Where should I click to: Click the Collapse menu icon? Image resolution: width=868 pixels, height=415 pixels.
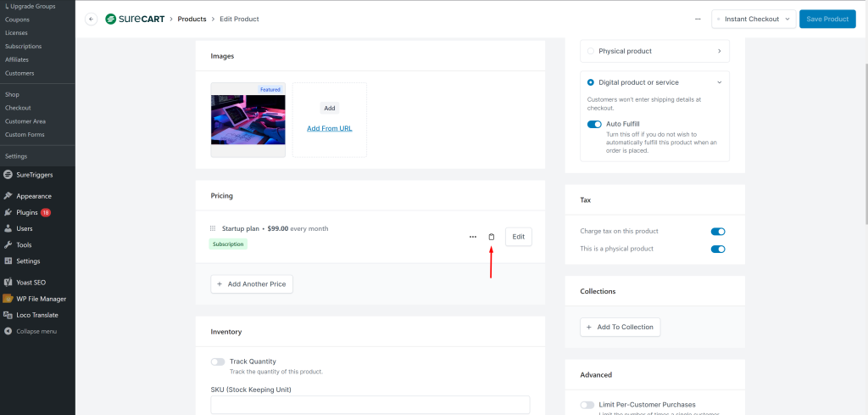coord(8,331)
